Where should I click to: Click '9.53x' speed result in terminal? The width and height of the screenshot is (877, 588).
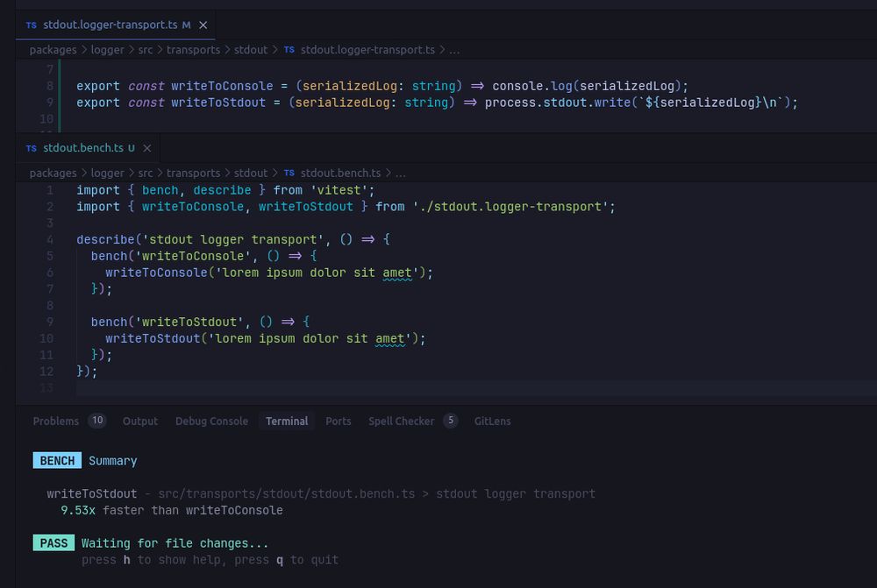tap(78, 510)
